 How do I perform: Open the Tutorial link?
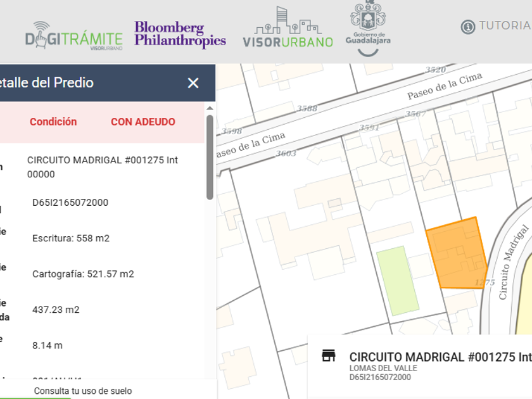[x=505, y=25]
